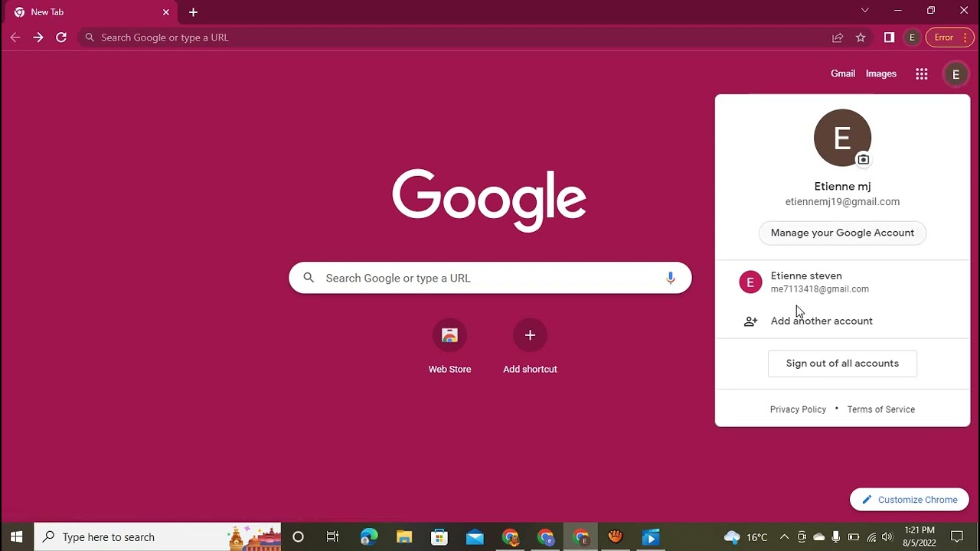980x551 pixels.
Task: Bookmark this tab with the star icon
Action: coord(861,37)
